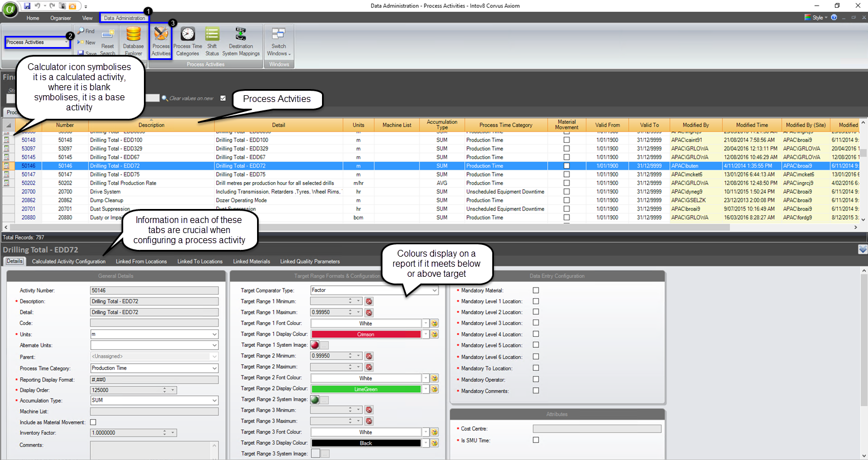Click the green Target Range 2 System Image
Viewport: 868px width, 460px height.
[315, 399]
